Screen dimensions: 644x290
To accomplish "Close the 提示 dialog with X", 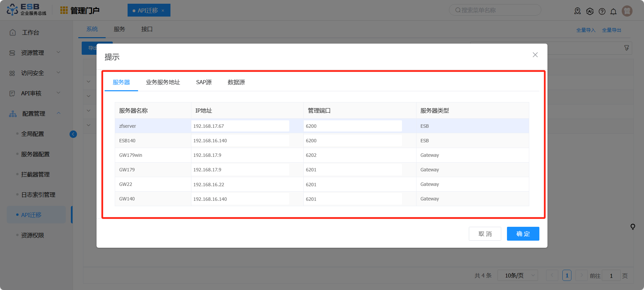I will click(535, 55).
